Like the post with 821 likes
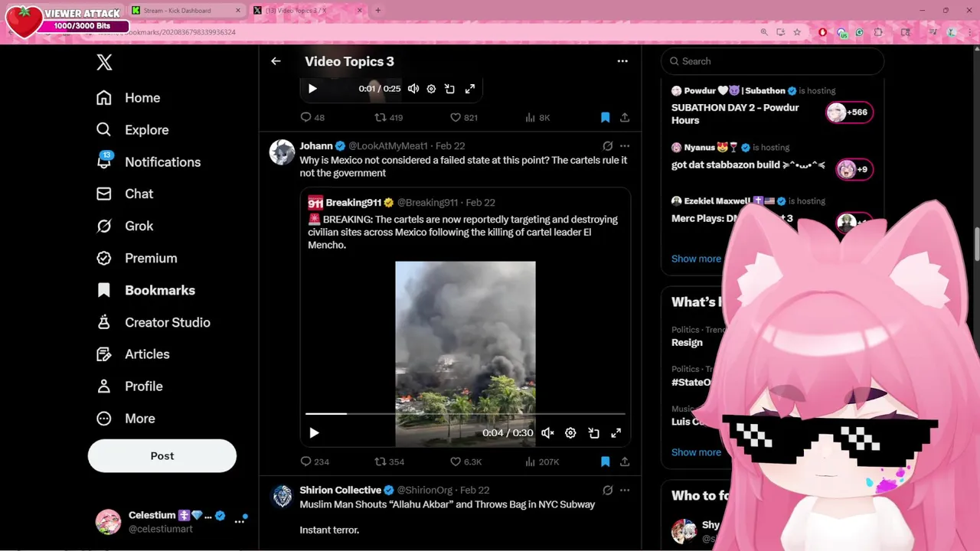Image resolution: width=980 pixels, height=551 pixels. [463, 118]
